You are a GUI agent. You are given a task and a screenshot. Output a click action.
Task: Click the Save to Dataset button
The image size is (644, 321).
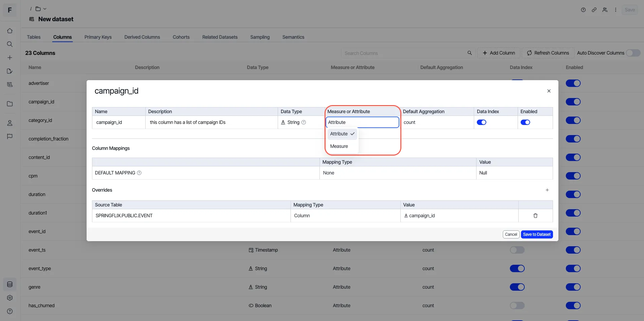(537, 234)
